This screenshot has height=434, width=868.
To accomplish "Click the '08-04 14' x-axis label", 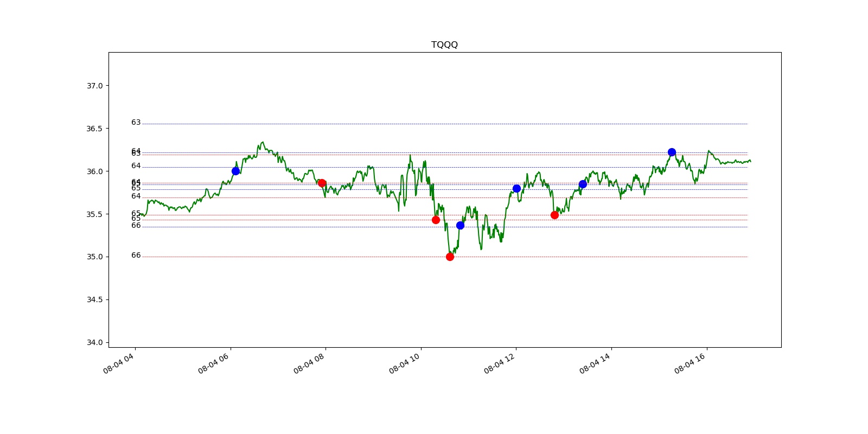I will [595, 363].
